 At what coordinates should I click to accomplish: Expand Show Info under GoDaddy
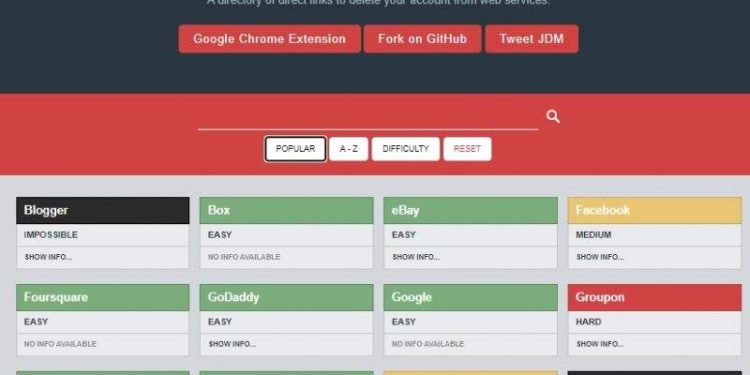(232, 344)
